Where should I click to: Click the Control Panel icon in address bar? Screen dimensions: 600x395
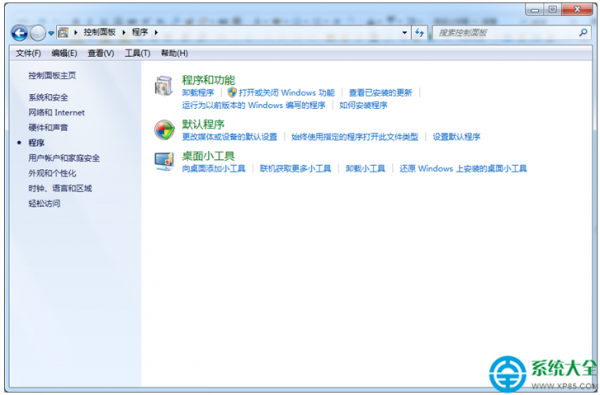(x=63, y=33)
